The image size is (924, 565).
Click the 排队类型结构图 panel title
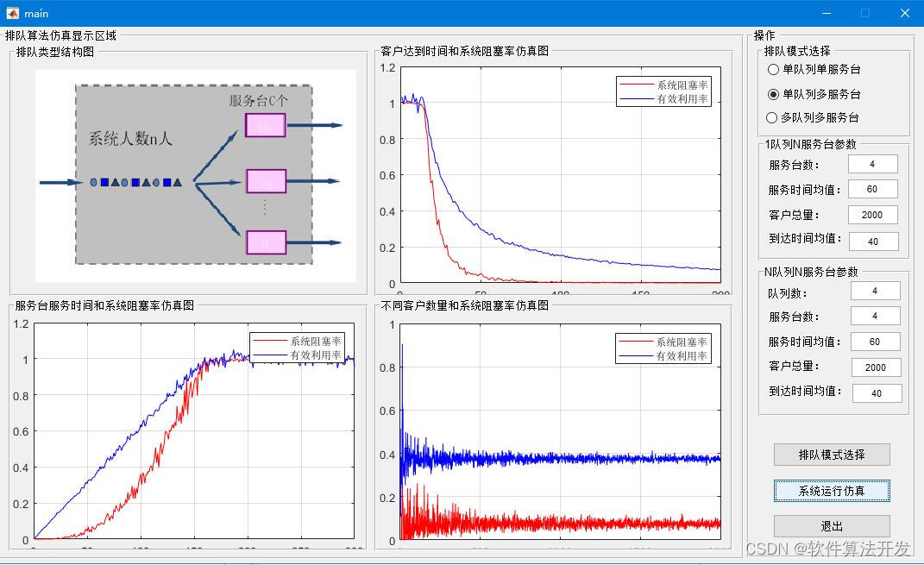tap(55, 52)
